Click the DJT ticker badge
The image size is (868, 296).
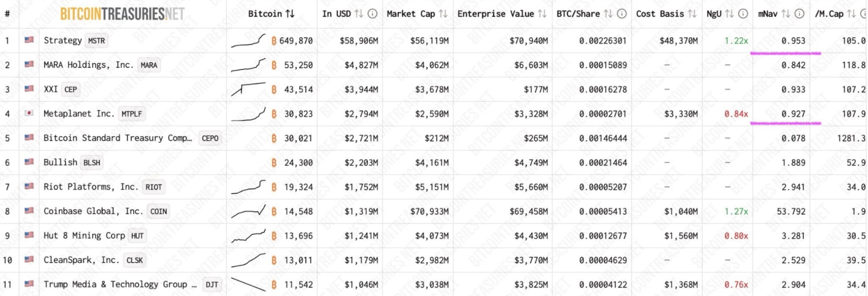coord(212,285)
